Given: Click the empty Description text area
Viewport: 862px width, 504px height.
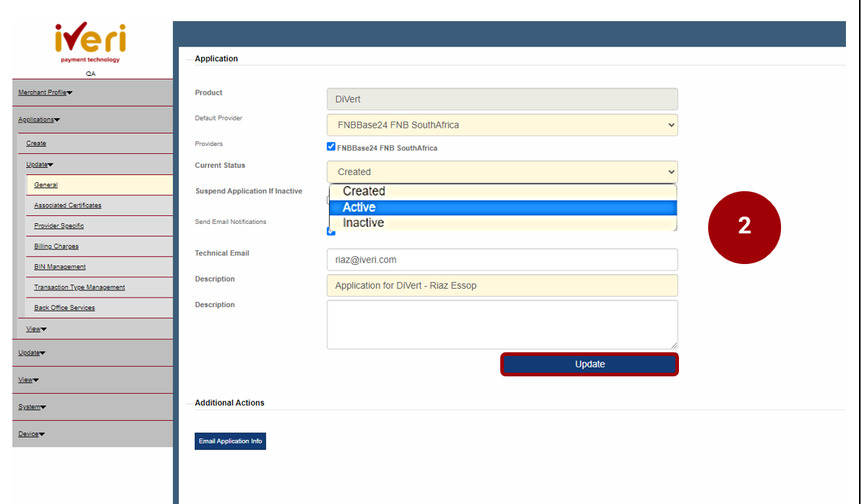Looking at the screenshot, I should (x=502, y=325).
